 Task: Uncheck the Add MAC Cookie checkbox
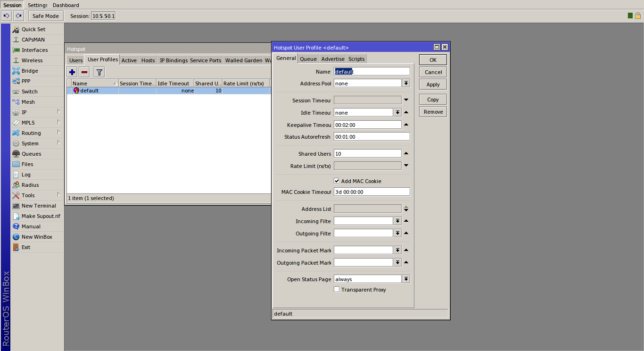tap(337, 181)
